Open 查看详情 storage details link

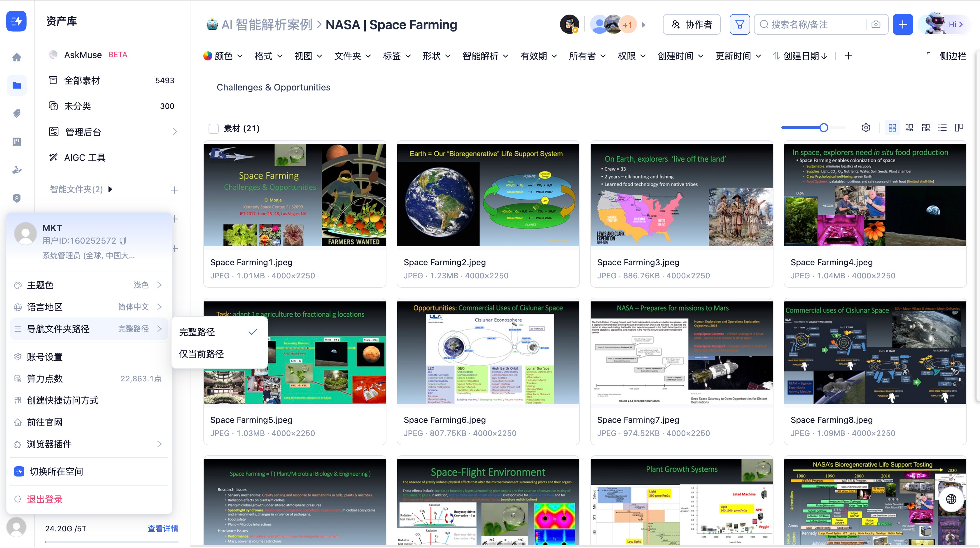pyautogui.click(x=162, y=528)
